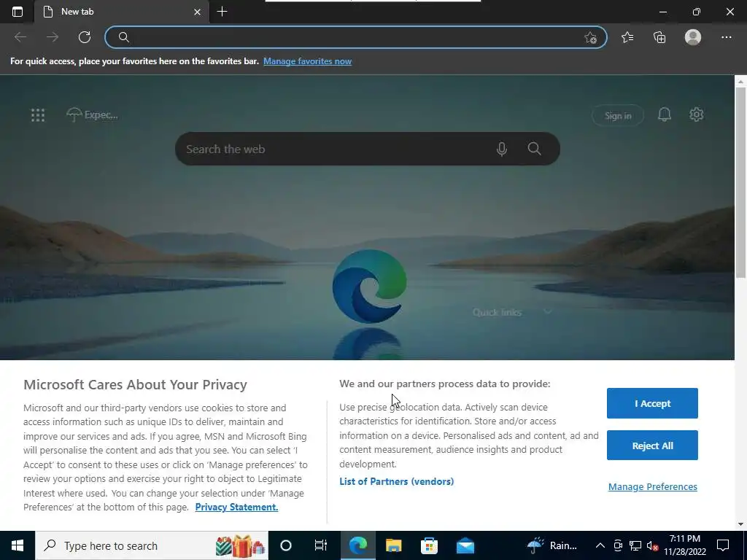Image resolution: width=747 pixels, height=560 pixels.
Task: Open the Privacy Statement link
Action: 236,507
